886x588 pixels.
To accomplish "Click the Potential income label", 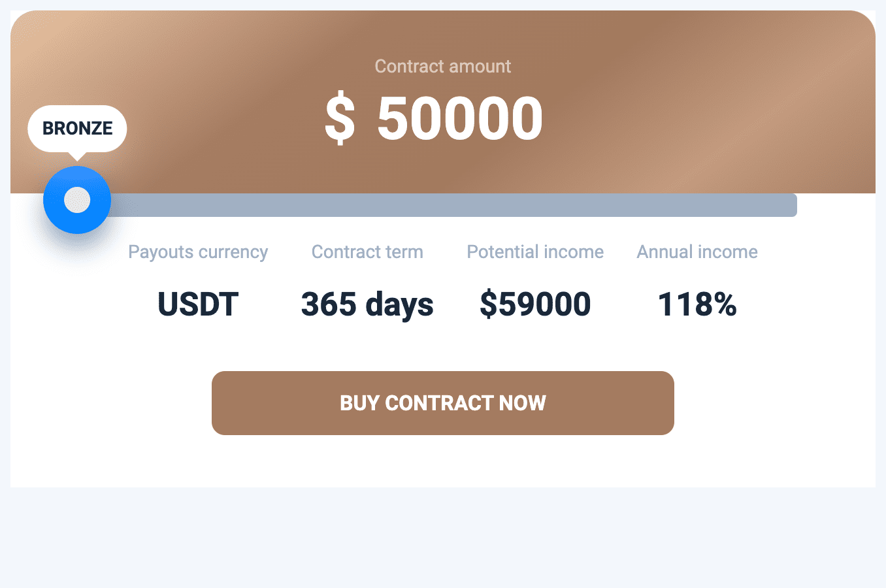I will pyautogui.click(x=535, y=252).
